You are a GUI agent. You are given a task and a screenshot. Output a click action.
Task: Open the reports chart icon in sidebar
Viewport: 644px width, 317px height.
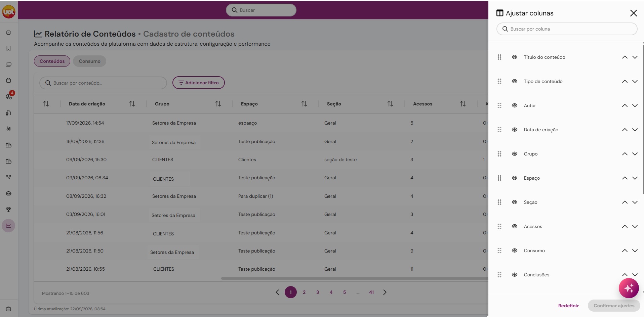pyautogui.click(x=9, y=226)
